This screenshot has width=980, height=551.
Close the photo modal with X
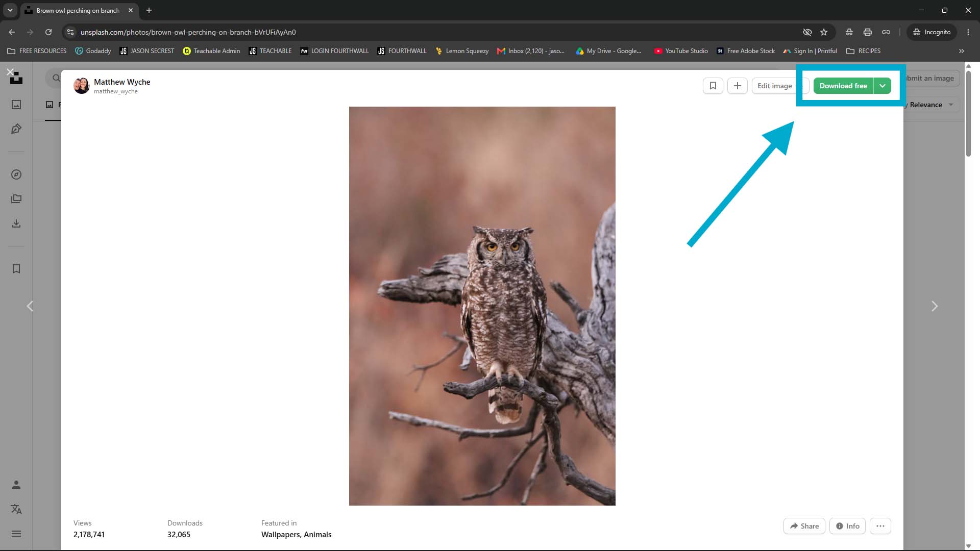(x=10, y=72)
